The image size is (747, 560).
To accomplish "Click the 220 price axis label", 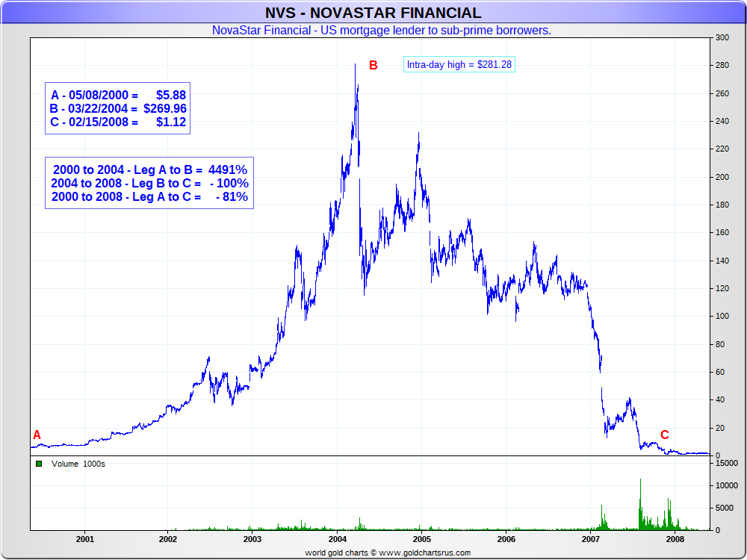I will coord(722,149).
